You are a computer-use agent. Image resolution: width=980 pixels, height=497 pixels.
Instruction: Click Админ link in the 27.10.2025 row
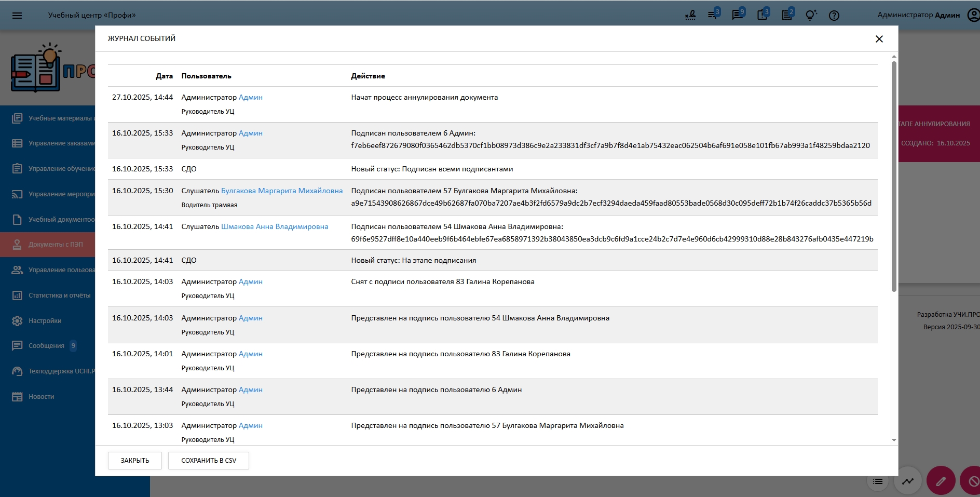pyautogui.click(x=251, y=98)
